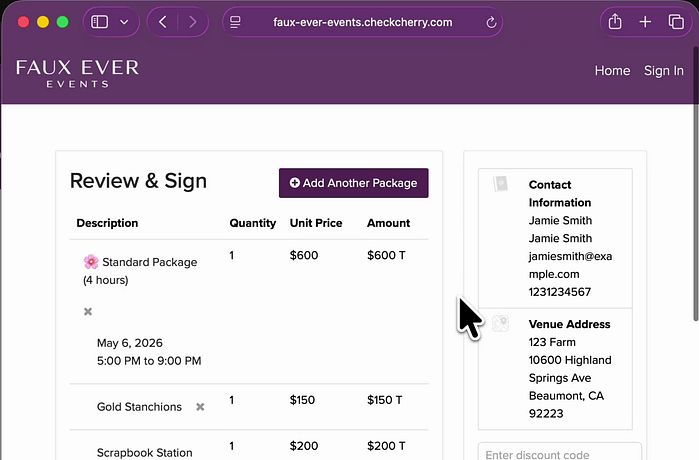
Task: Remove the Gold Stanchions add-on
Action: click(200, 407)
